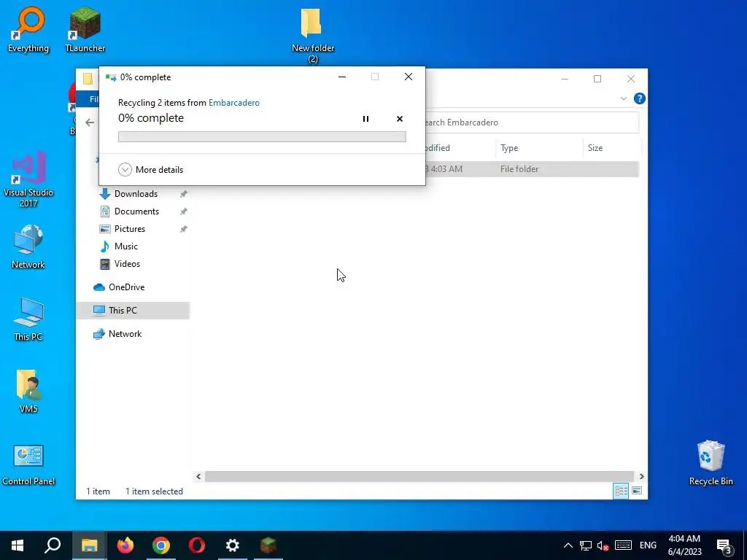Click the muted volume tray icon

(603, 545)
